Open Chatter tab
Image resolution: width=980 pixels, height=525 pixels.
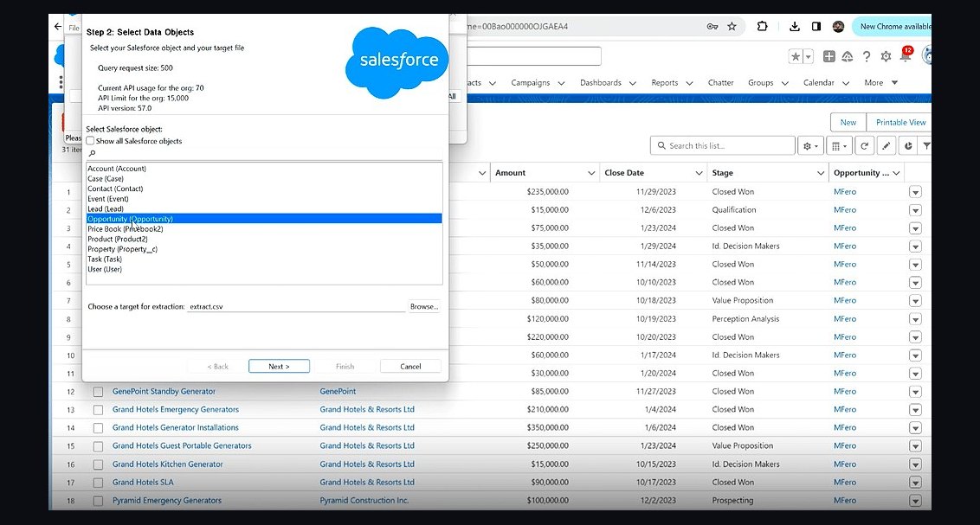720,82
